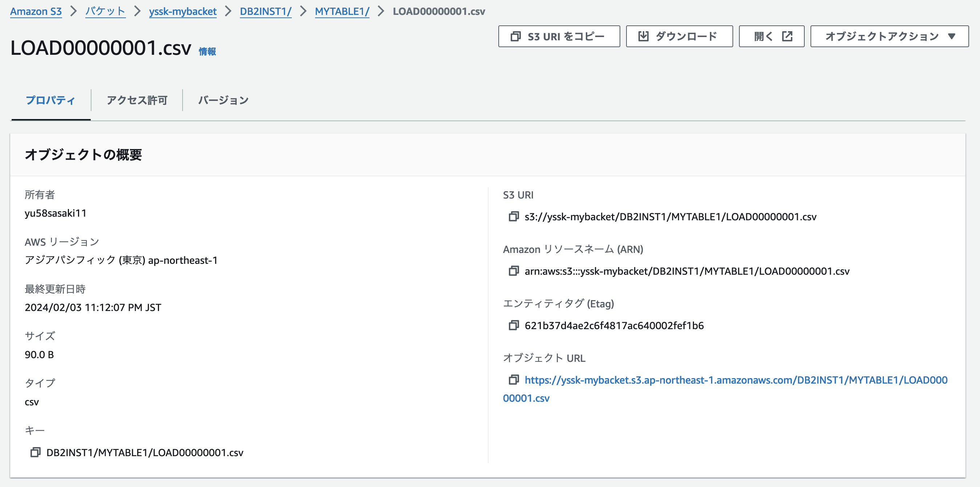Open the オブジェクトアクション menu button
The width and height of the screenshot is (980, 487).
(882, 36)
